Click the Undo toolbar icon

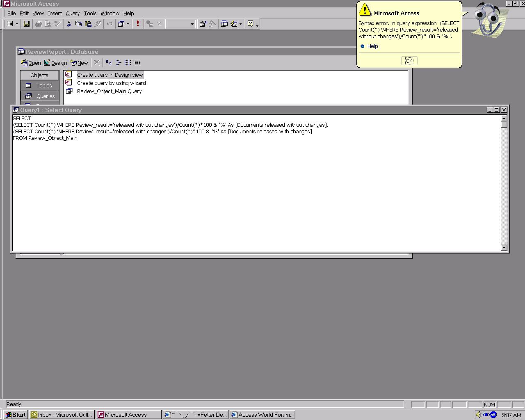coord(109,24)
